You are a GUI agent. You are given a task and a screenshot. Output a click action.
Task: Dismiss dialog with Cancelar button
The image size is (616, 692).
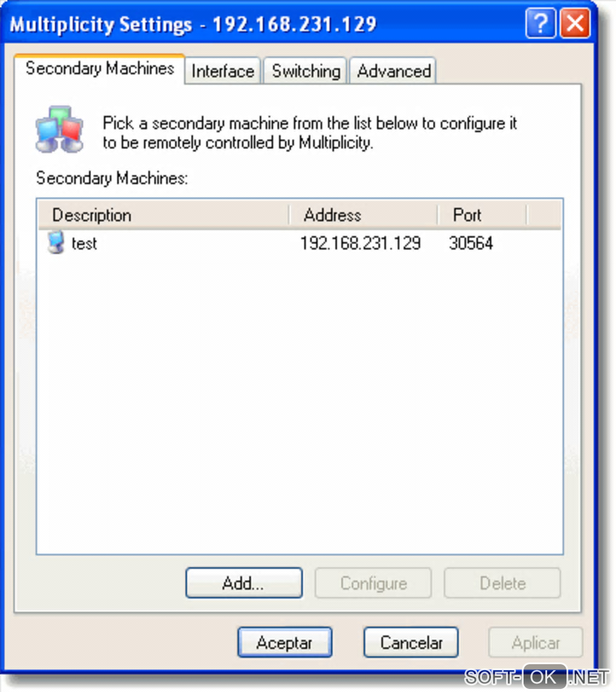(x=411, y=642)
